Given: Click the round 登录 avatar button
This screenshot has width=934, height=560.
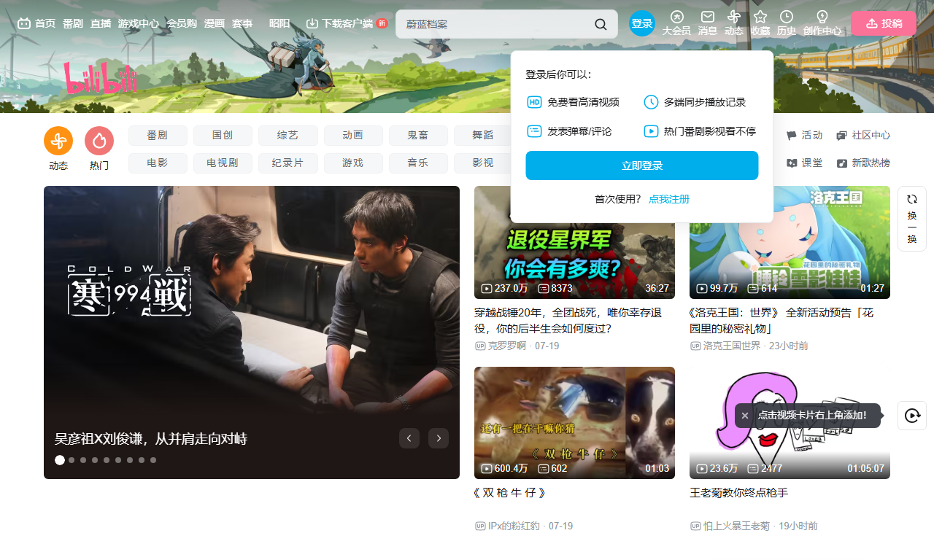Looking at the screenshot, I should click(x=642, y=23).
